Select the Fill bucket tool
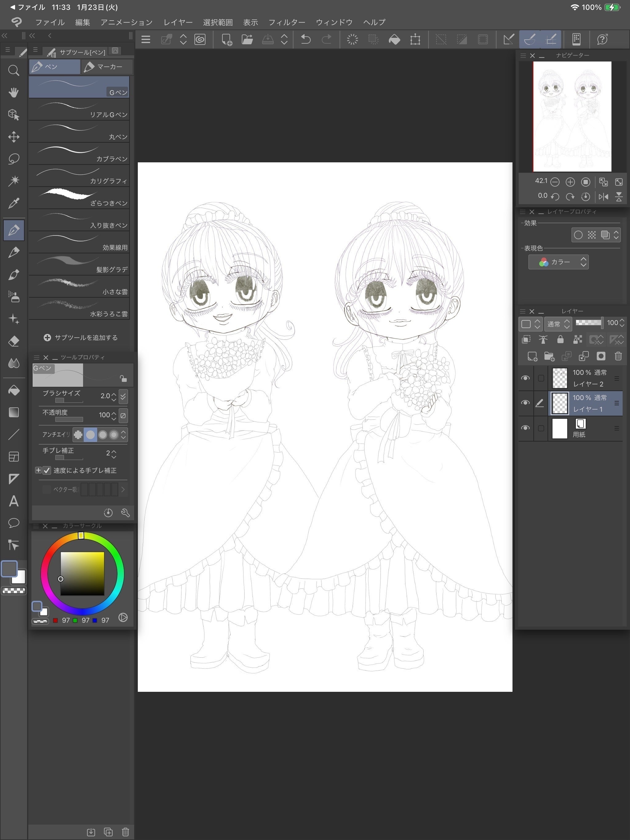 [14, 390]
